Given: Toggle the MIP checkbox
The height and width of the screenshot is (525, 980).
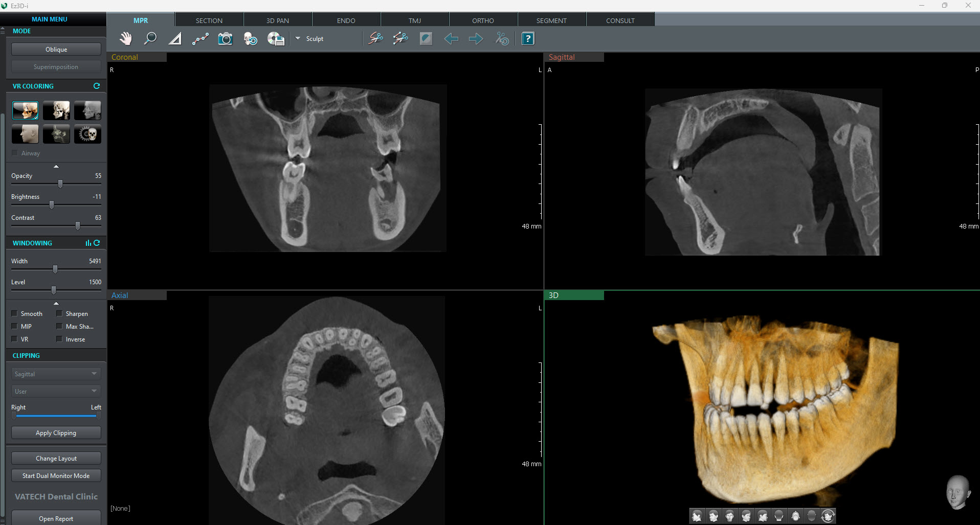Looking at the screenshot, I should coord(15,326).
